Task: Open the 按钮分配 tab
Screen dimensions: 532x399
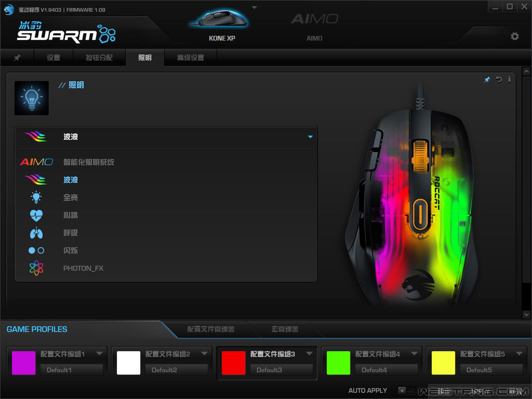Action: tap(99, 58)
